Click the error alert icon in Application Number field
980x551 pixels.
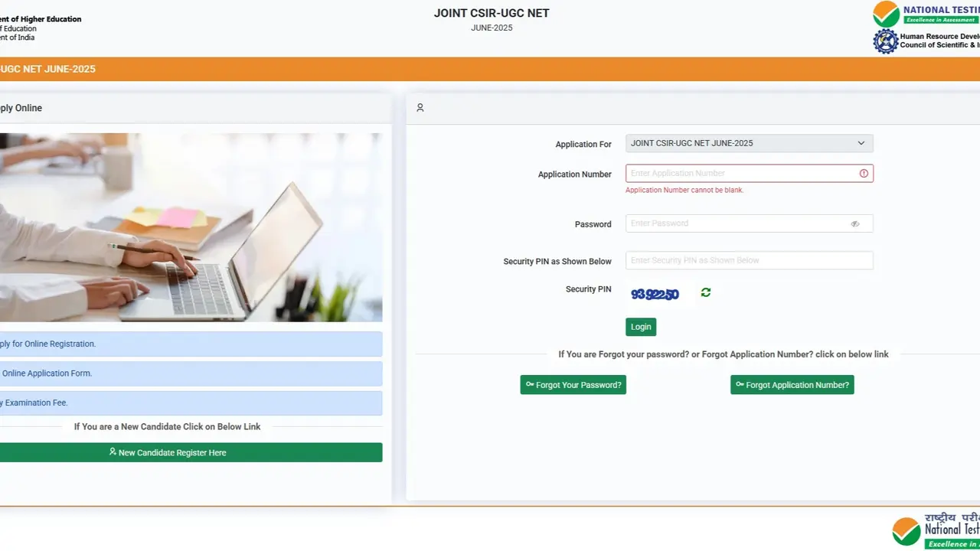click(x=864, y=173)
